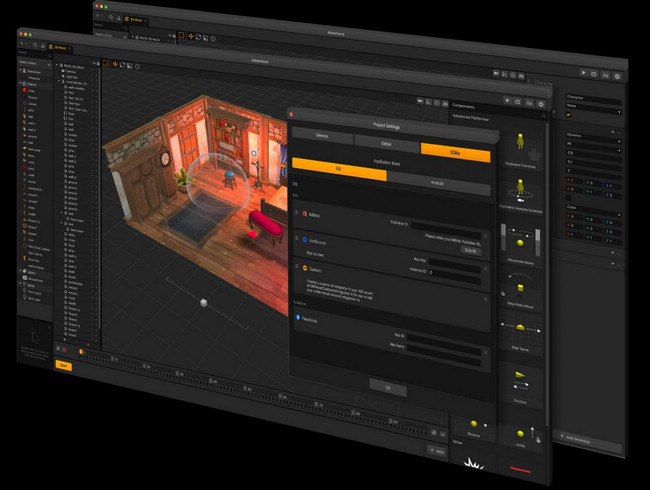Click the Custom ad integrator icon
Screen dimensions: 650x490
point(305,268)
